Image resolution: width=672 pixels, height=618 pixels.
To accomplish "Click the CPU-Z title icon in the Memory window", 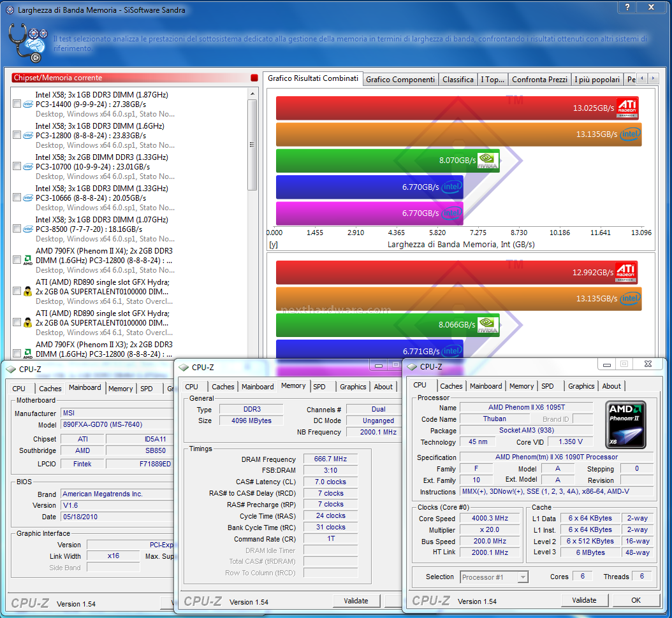I will (184, 368).
